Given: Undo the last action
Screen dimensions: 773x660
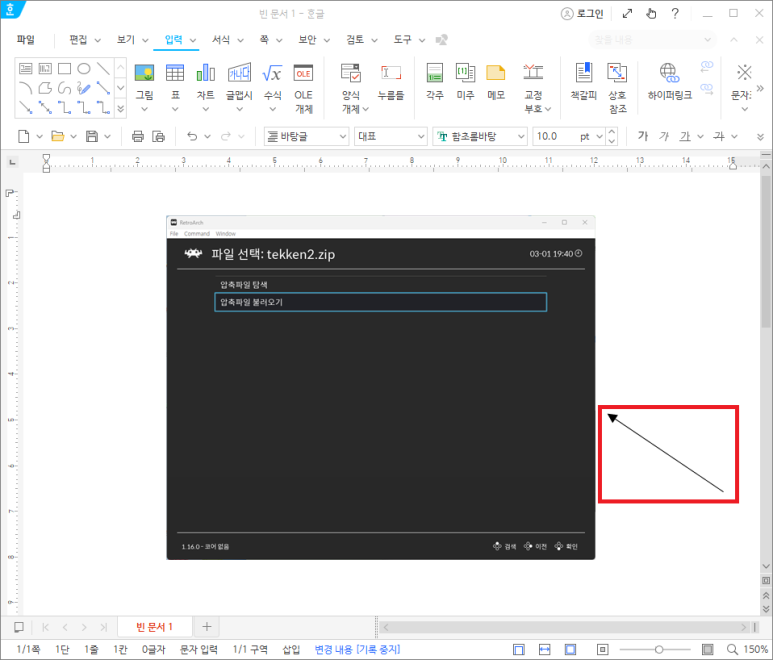Looking at the screenshot, I should coord(192,137).
